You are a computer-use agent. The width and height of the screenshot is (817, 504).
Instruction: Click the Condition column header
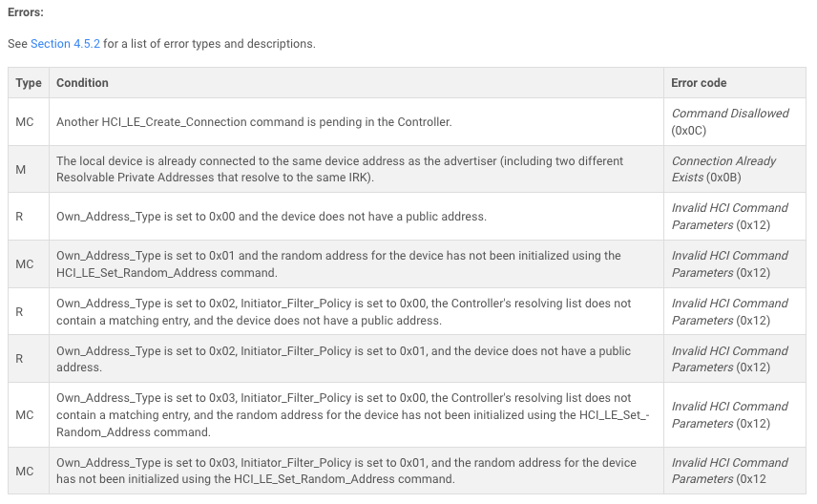[82, 83]
